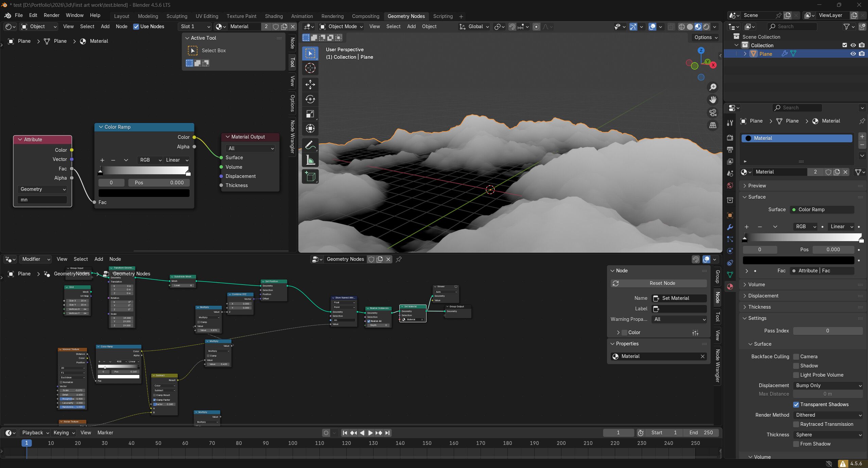Open the Node Wrangler sidebar tab in shader editor
The image size is (868, 468).
click(x=292, y=137)
